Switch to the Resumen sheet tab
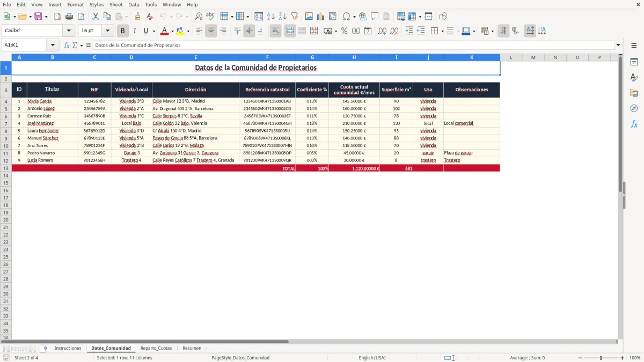This screenshot has width=644, height=362. point(192,348)
